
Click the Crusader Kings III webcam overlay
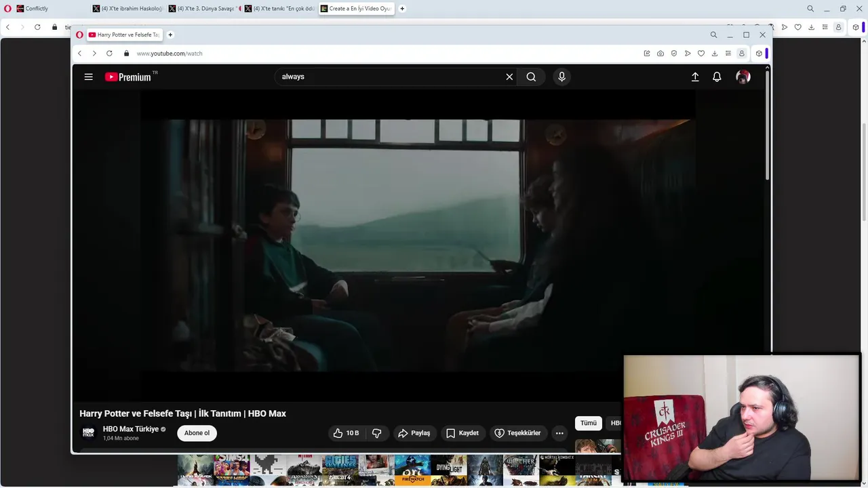(742, 418)
